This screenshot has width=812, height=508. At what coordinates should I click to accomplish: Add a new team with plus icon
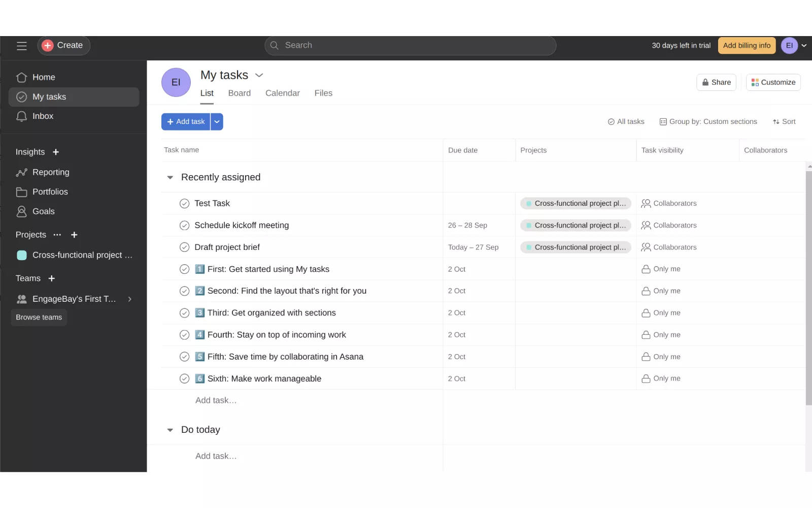(x=51, y=278)
